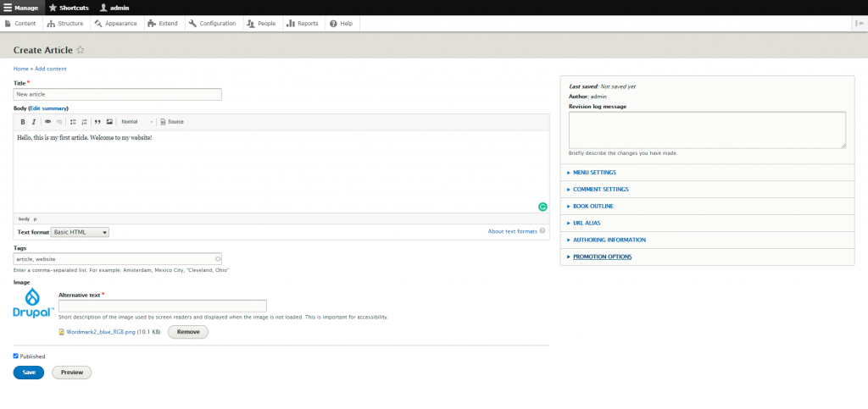Open the Configuration admin menu

point(213,24)
